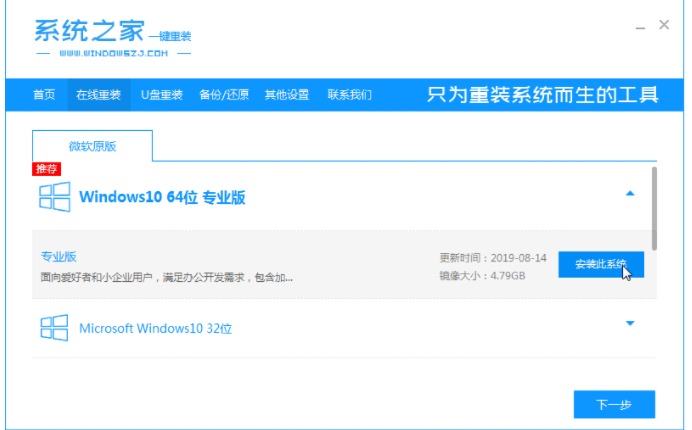
Task: Expand the Microsoft Windows10 32位 section
Action: tap(630, 323)
